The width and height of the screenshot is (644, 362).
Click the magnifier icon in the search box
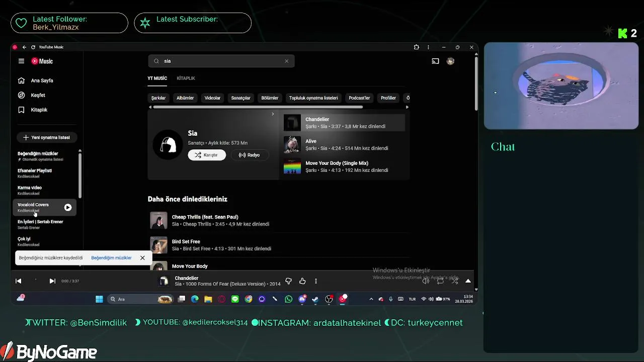[x=156, y=61]
